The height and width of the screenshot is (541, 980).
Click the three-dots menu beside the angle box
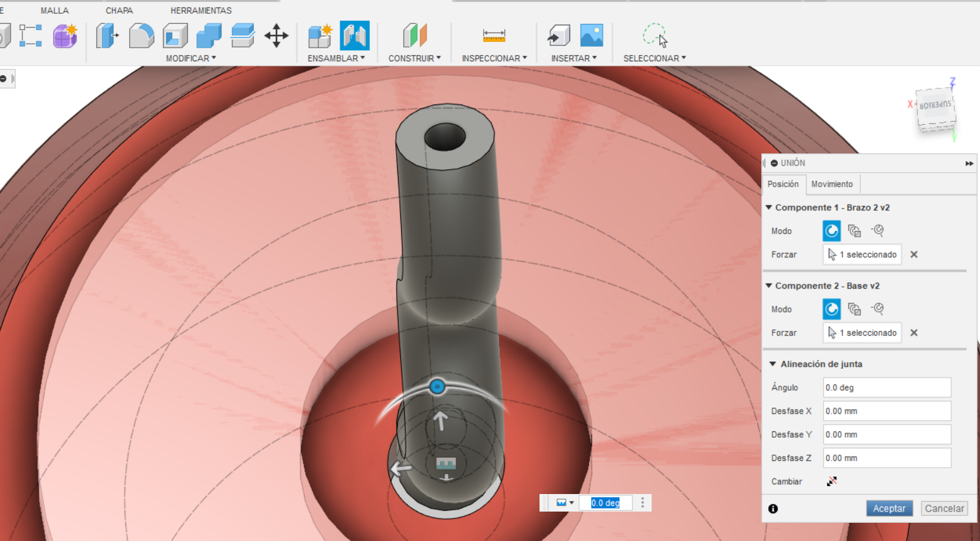click(x=642, y=503)
